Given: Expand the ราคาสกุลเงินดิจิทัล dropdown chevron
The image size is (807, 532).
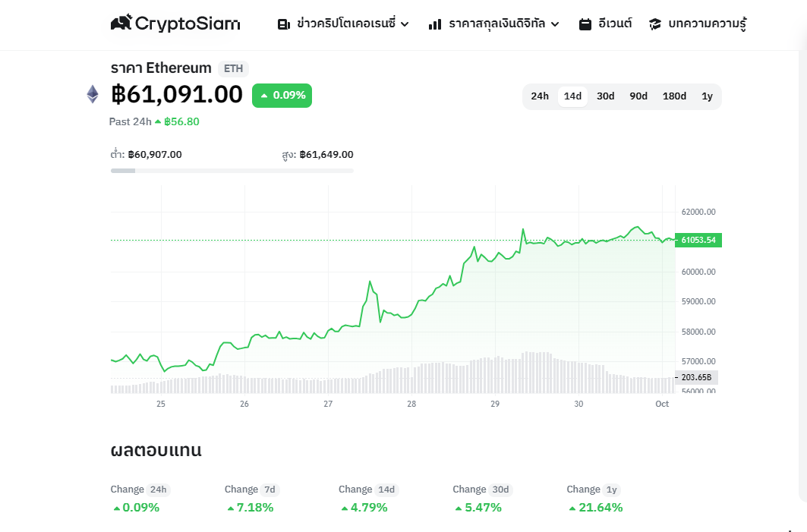Looking at the screenshot, I should click(555, 24).
